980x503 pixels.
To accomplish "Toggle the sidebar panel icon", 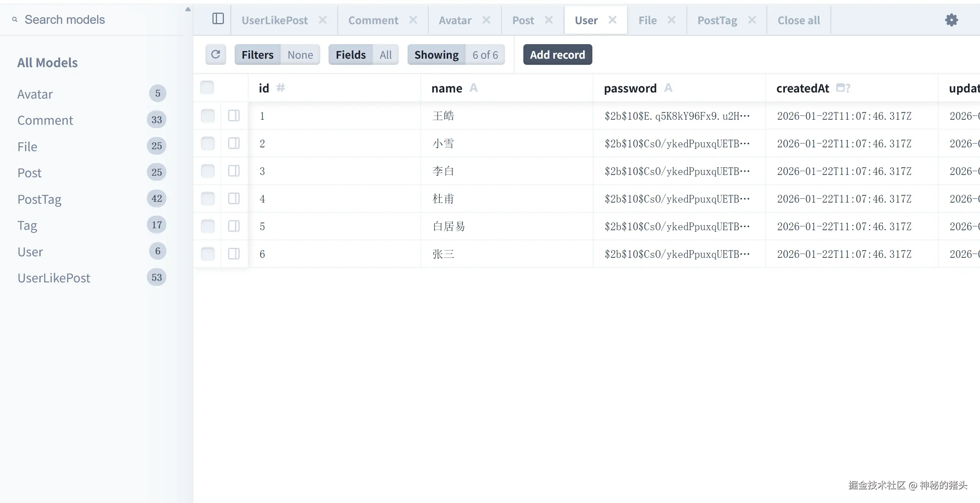I will pyautogui.click(x=218, y=19).
